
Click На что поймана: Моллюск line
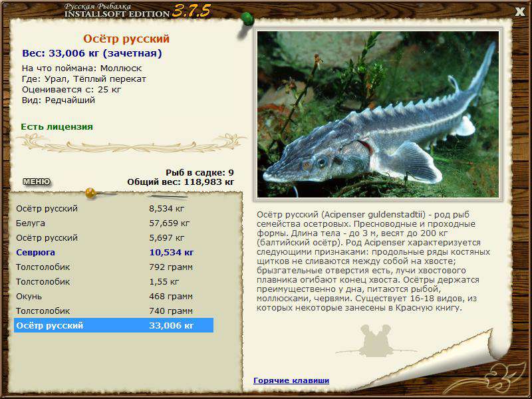(x=82, y=68)
